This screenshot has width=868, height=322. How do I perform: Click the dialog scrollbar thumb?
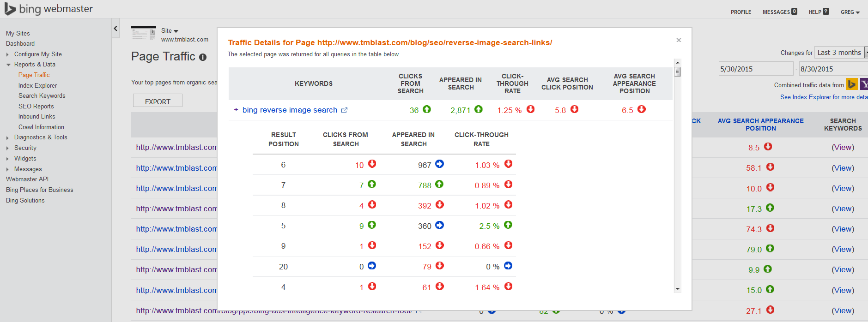677,72
